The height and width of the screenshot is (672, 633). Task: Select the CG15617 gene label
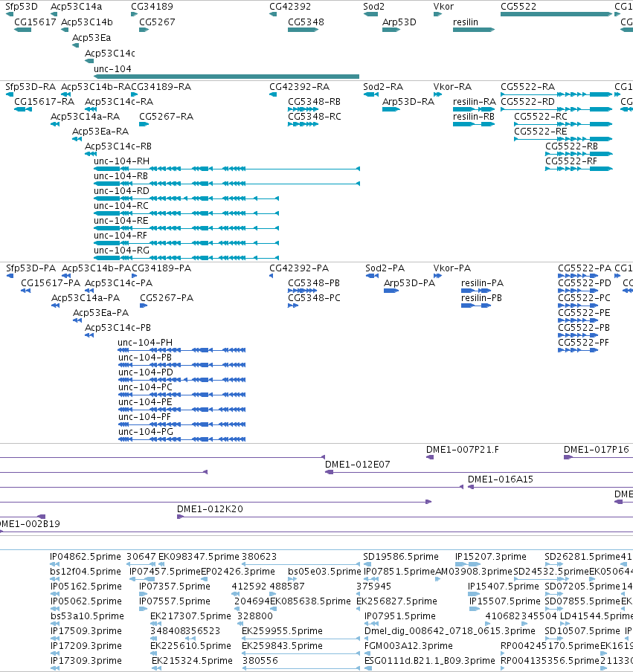point(35,22)
